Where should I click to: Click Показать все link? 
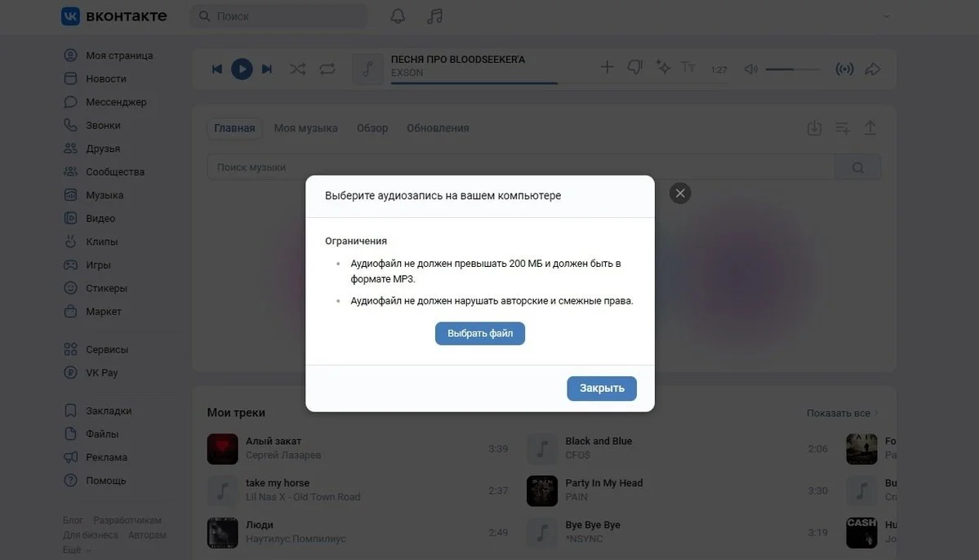click(x=843, y=413)
